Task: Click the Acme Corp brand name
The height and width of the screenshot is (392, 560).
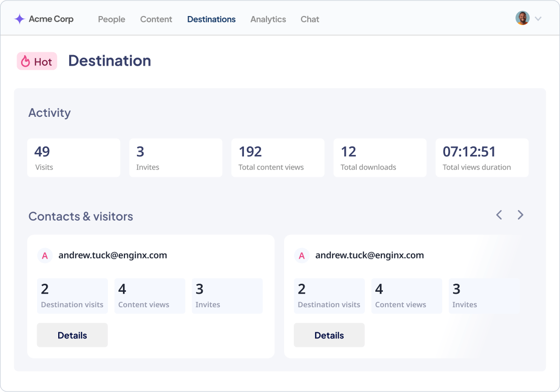Action: pos(51,19)
